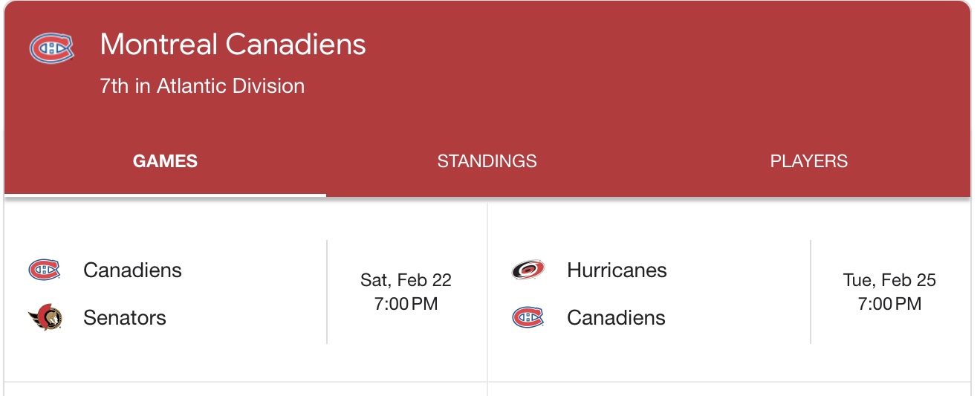
Task: Switch to the GAMES tab
Action: point(165,161)
